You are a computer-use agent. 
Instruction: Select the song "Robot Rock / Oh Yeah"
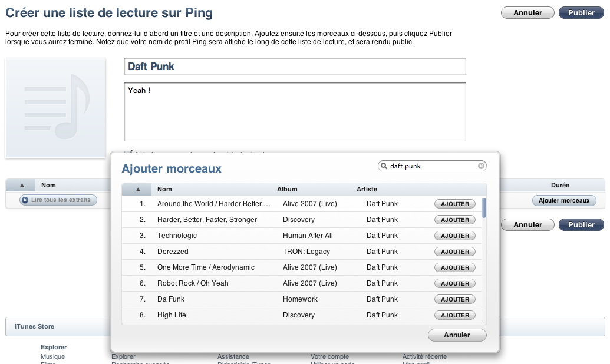click(x=193, y=283)
